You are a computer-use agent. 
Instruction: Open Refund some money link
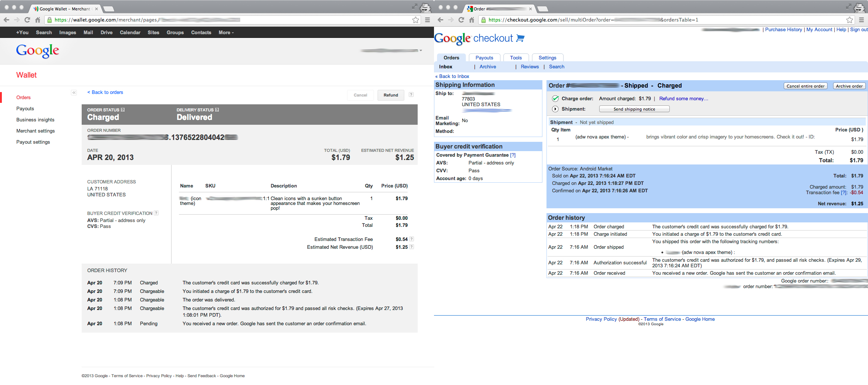(683, 99)
